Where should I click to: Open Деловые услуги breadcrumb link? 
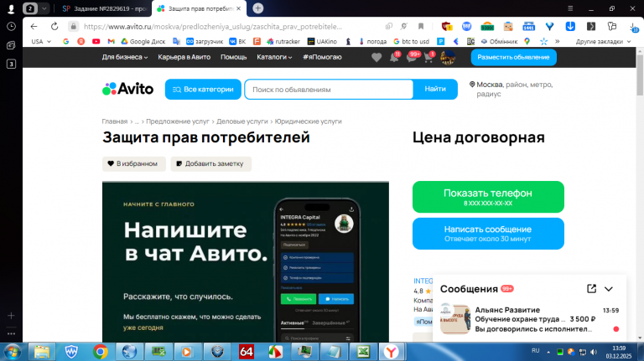[x=241, y=121]
